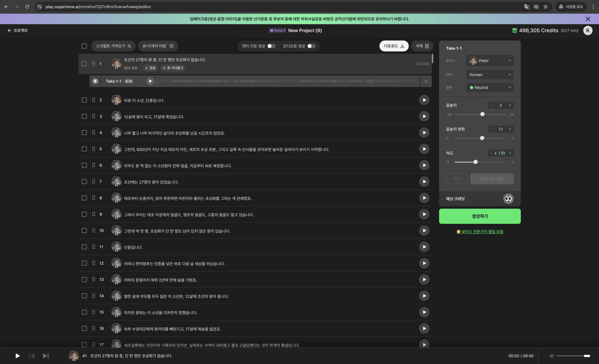Viewport: 599px width, 364px height.
Task: Click drag handle of line 12
Action: point(94,263)
